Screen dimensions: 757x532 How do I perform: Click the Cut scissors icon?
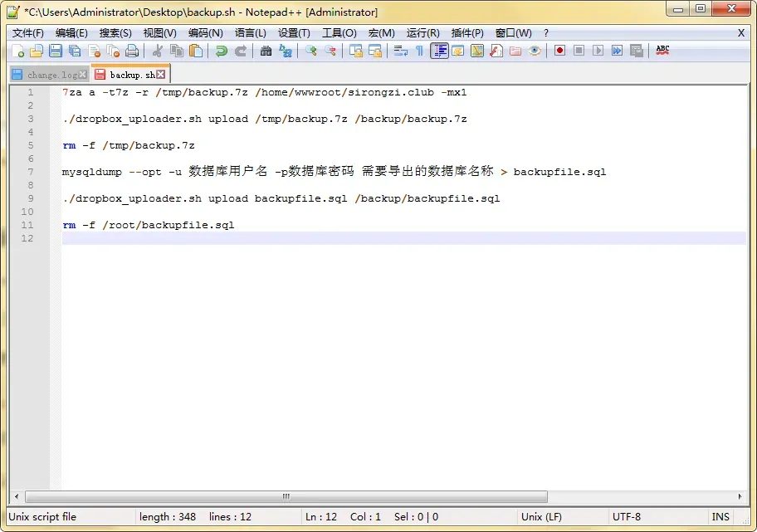(x=158, y=51)
